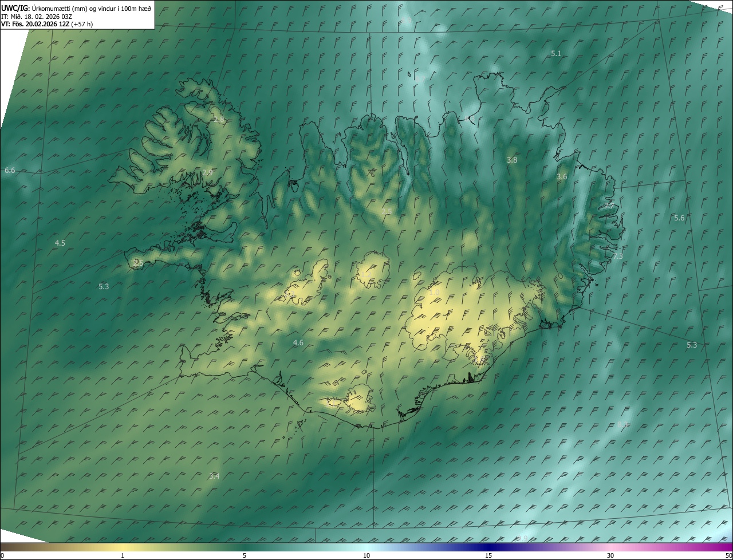Click the 2.5 value label on map
The width and height of the screenshot is (733, 560).
(x=387, y=212)
